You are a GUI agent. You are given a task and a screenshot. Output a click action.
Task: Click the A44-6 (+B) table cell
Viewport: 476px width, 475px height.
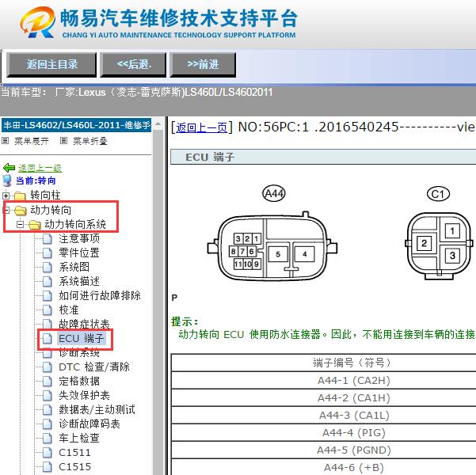click(x=324, y=467)
